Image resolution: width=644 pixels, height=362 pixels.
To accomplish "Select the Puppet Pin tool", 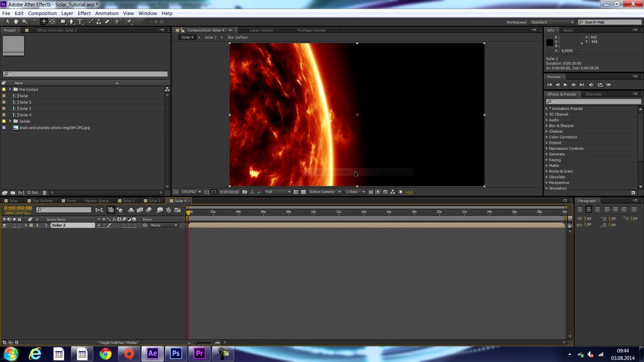I will pyautogui.click(x=129, y=22).
